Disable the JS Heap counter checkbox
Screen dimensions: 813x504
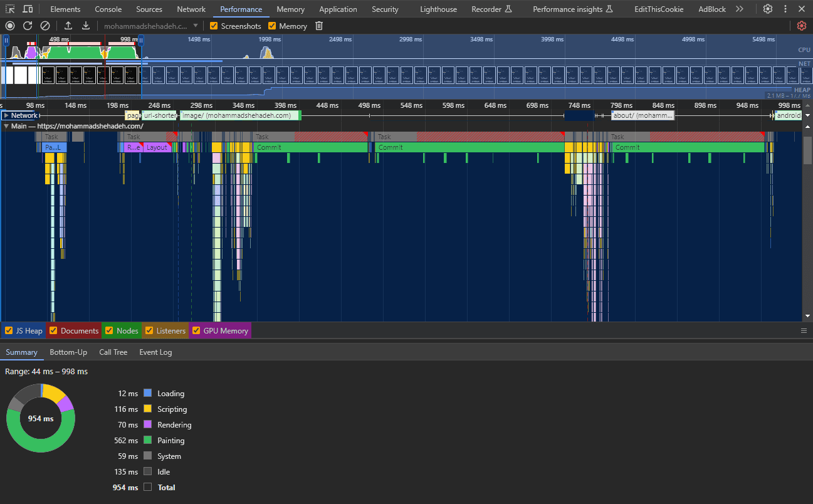[x=9, y=331]
